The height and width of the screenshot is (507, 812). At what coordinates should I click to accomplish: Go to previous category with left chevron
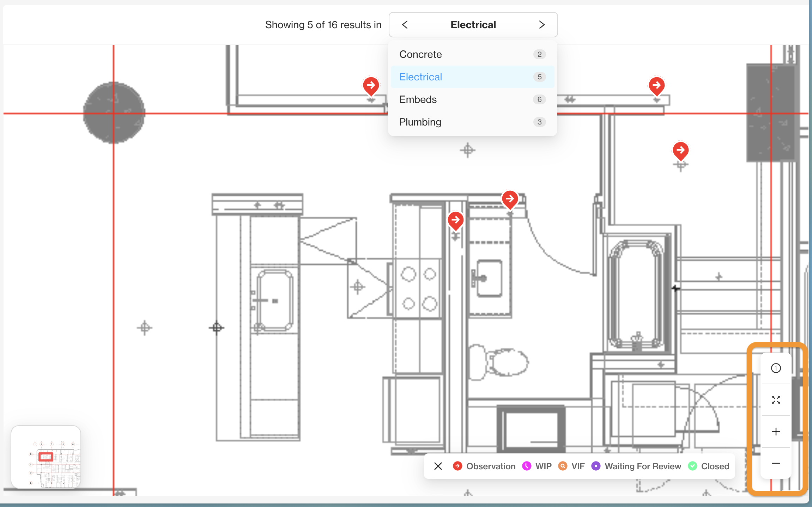click(405, 25)
